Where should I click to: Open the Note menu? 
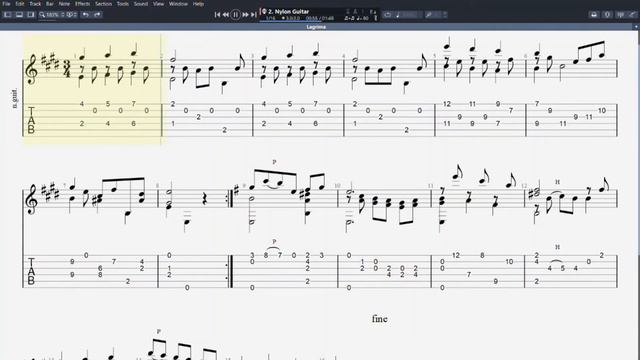(64, 4)
